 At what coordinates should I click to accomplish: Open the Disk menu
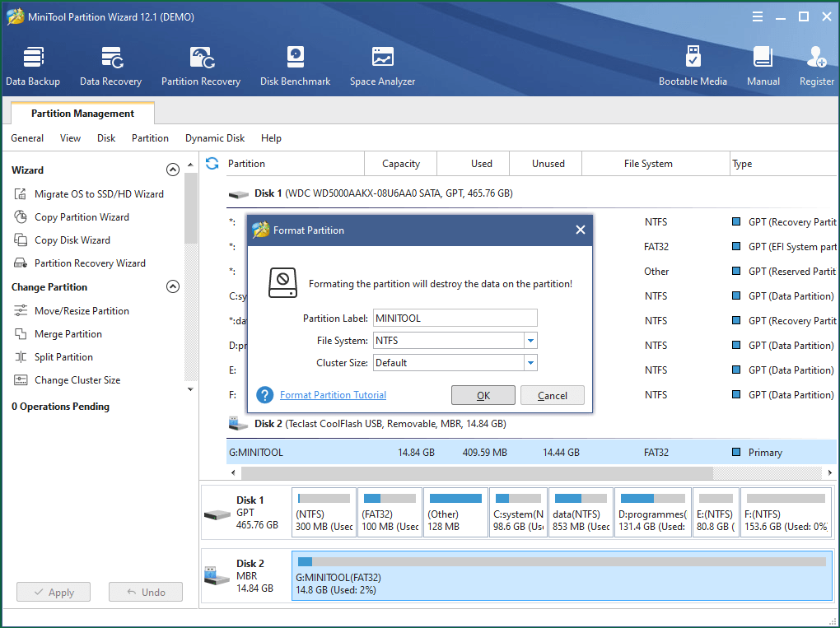coord(106,138)
